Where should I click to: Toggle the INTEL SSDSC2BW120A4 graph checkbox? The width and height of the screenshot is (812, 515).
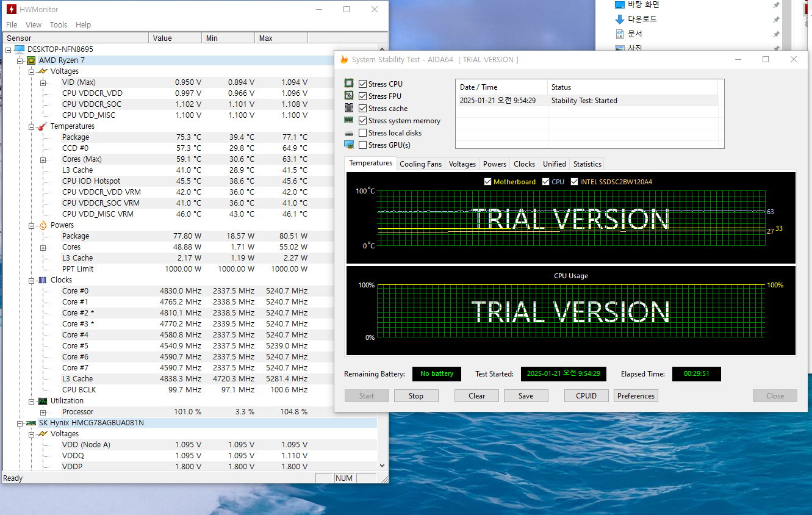(x=575, y=182)
